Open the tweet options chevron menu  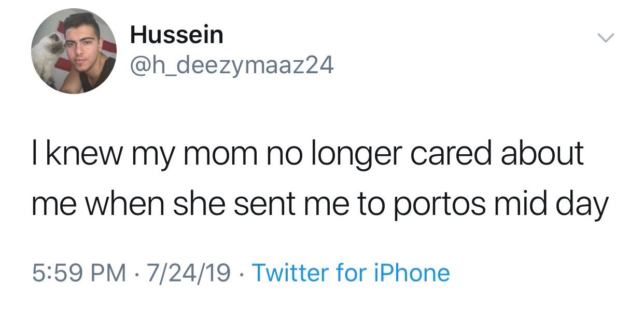[605, 38]
